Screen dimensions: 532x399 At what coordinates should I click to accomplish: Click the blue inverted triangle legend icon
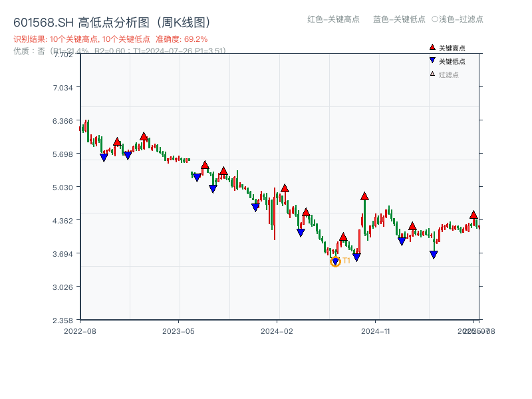tap(432, 61)
